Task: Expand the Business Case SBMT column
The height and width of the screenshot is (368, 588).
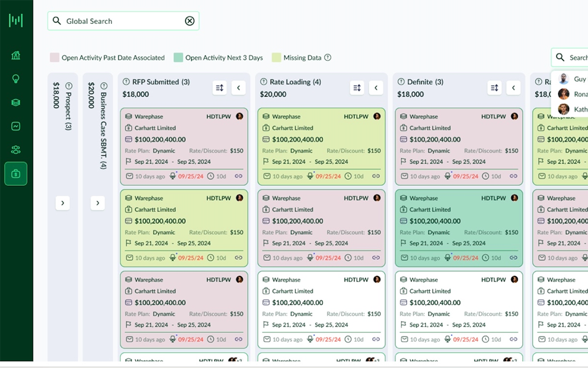Action: (98, 203)
